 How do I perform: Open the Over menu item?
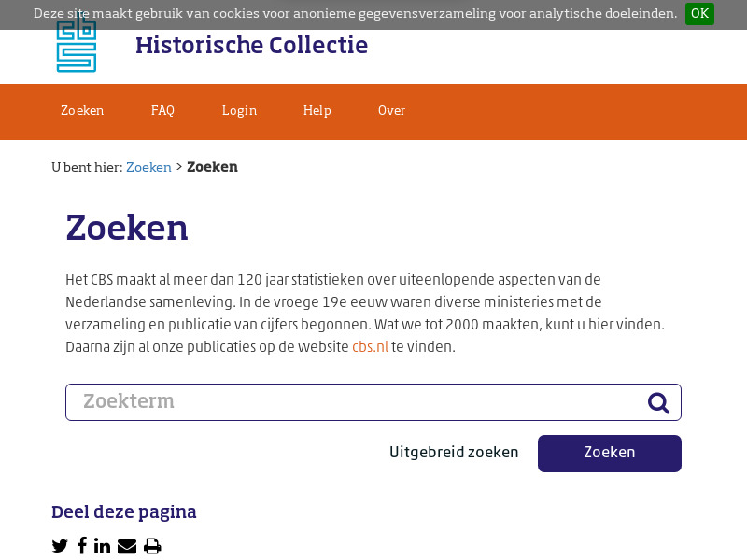click(x=391, y=111)
